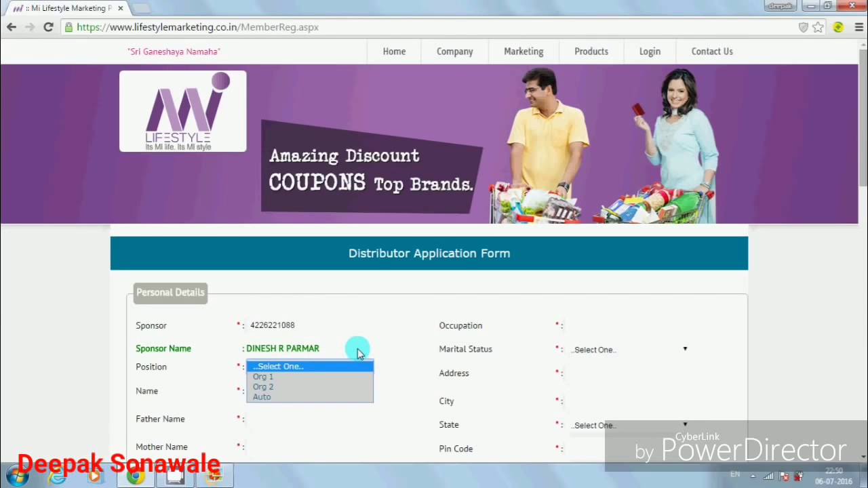Select 'Org 1' in the Position dropdown

310,377
